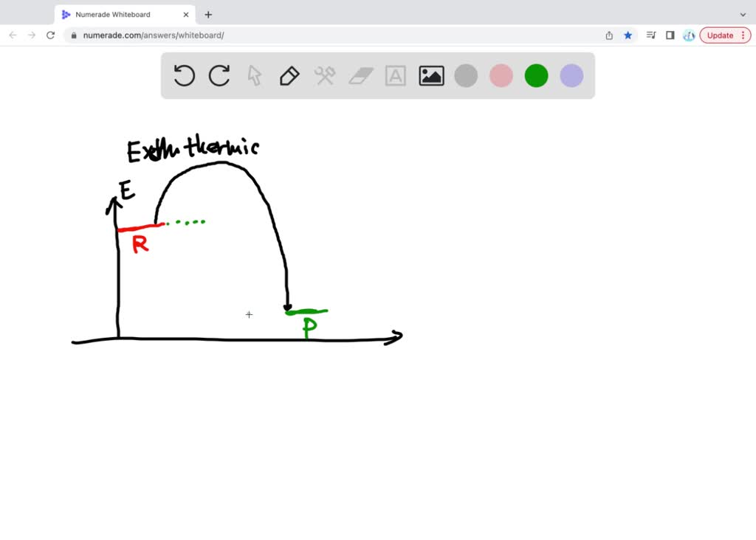
Task: Click the Redo icon on the whiteboard toolbar
Action: tap(219, 75)
